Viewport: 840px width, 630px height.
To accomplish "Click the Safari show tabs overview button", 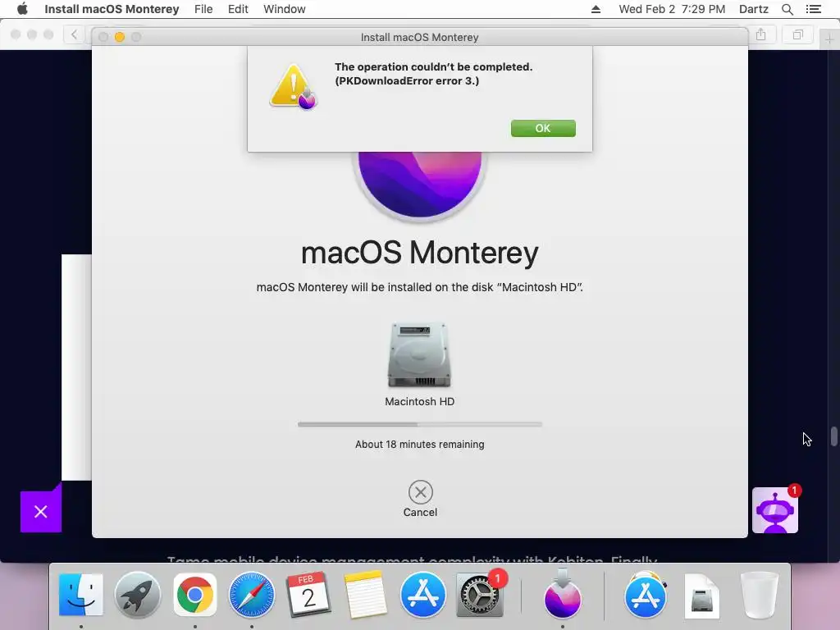I will click(797, 34).
